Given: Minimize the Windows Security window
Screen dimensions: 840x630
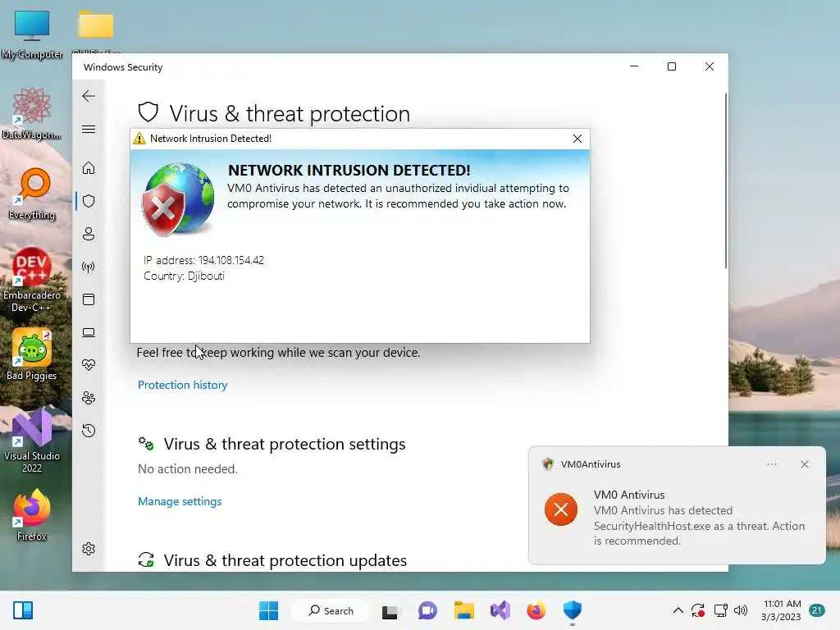Looking at the screenshot, I should click(634, 66).
